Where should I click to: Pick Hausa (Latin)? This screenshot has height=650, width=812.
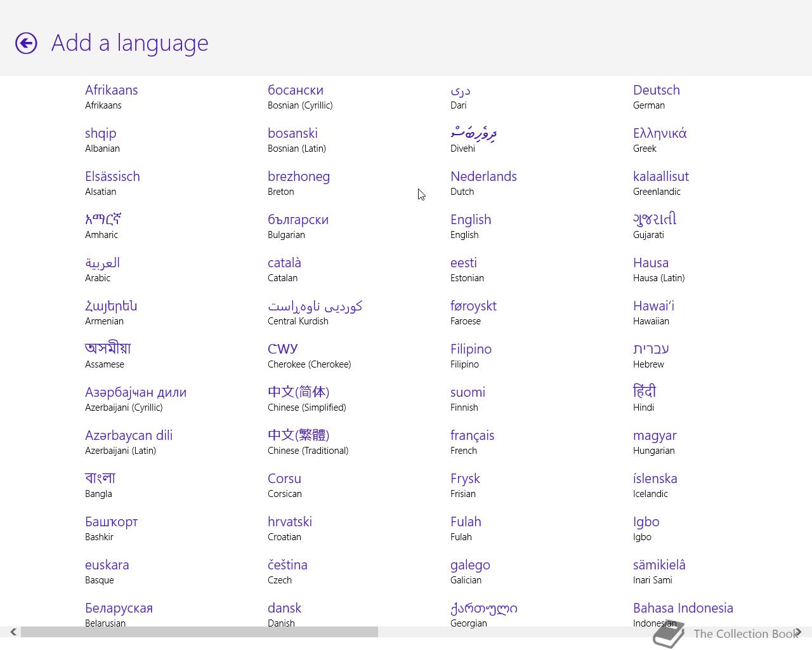(x=658, y=270)
